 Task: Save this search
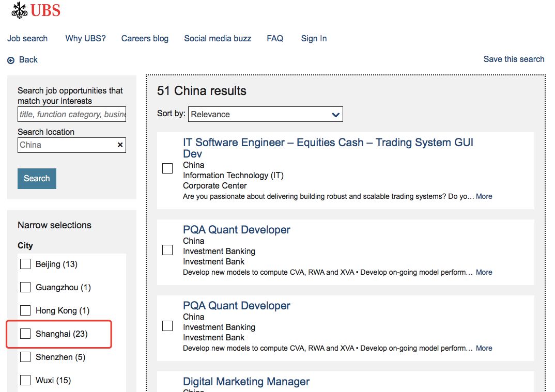tap(514, 59)
